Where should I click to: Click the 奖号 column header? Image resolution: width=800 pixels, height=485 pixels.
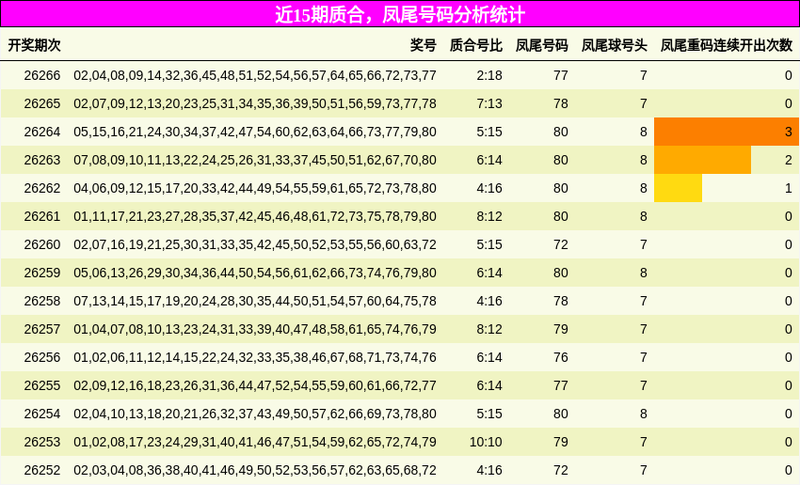point(423,45)
